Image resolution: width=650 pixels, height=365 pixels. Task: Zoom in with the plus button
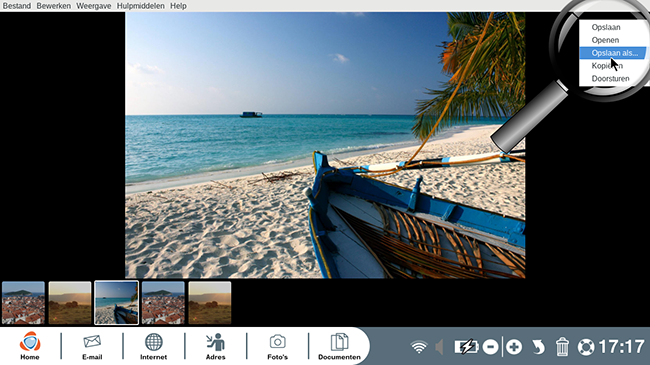[x=514, y=347]
